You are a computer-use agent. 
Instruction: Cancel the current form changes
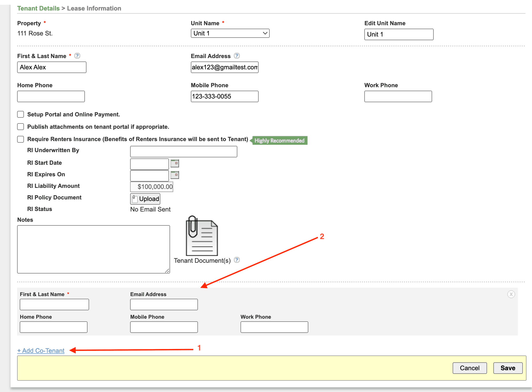point(469,368)
